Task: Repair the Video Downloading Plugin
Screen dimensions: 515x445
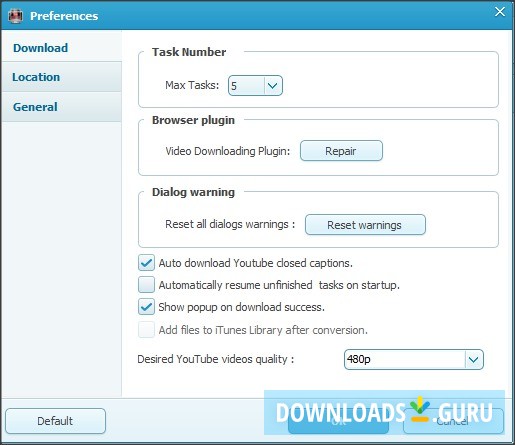Action: coord(341,151)
